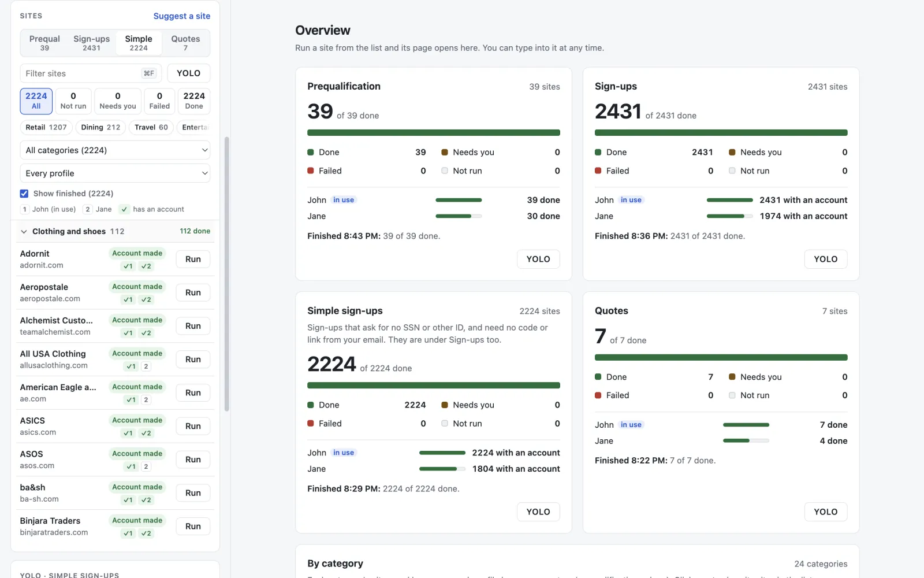The width and height of the screenshot is (924, 578).
Task: Click All USA Clothing profile 2 badge
Action: (146, 366)
